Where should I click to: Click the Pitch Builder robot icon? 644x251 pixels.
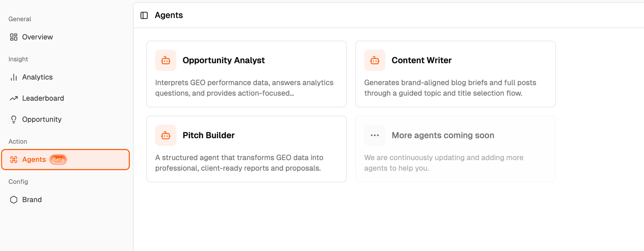pos(166,135)
